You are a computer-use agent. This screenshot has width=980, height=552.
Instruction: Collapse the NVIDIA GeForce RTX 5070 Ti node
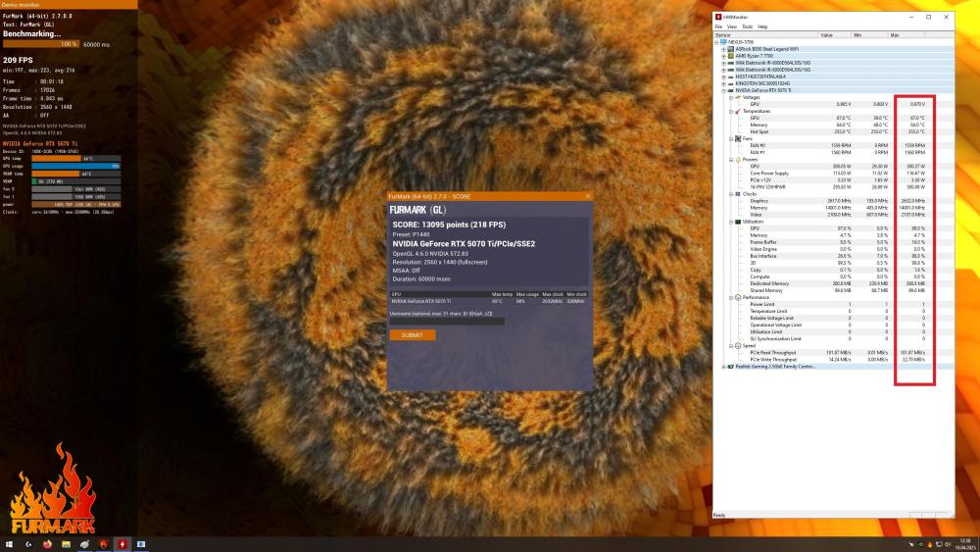[x=723, y=90]
